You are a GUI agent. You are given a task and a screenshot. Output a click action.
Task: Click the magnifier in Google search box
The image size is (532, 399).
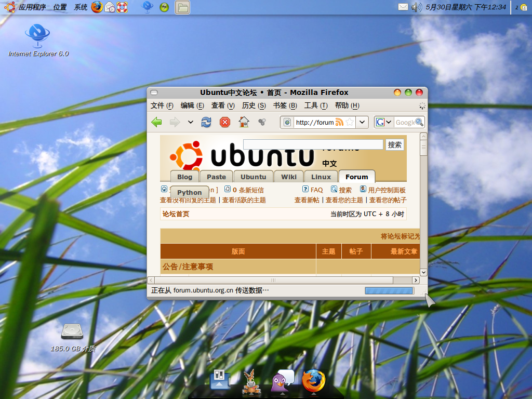tap(419, 122)
